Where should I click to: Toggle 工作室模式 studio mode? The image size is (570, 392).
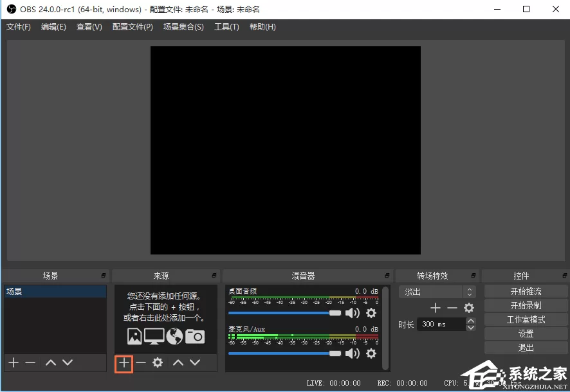[526, 320]
